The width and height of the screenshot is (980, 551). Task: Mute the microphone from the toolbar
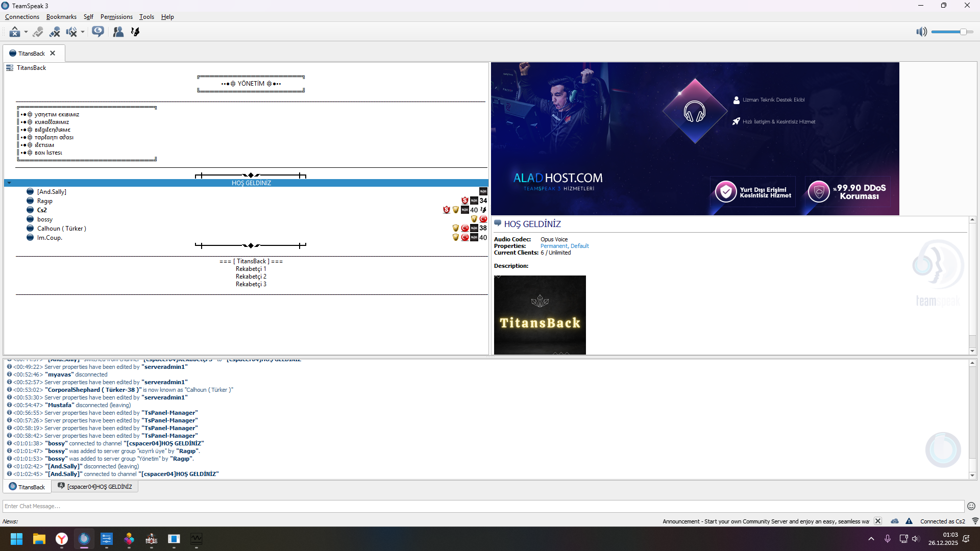55,32
